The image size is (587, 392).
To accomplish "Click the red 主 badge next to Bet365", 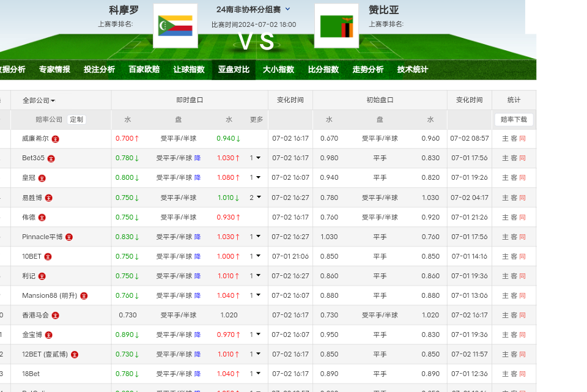I will (51, 158).
